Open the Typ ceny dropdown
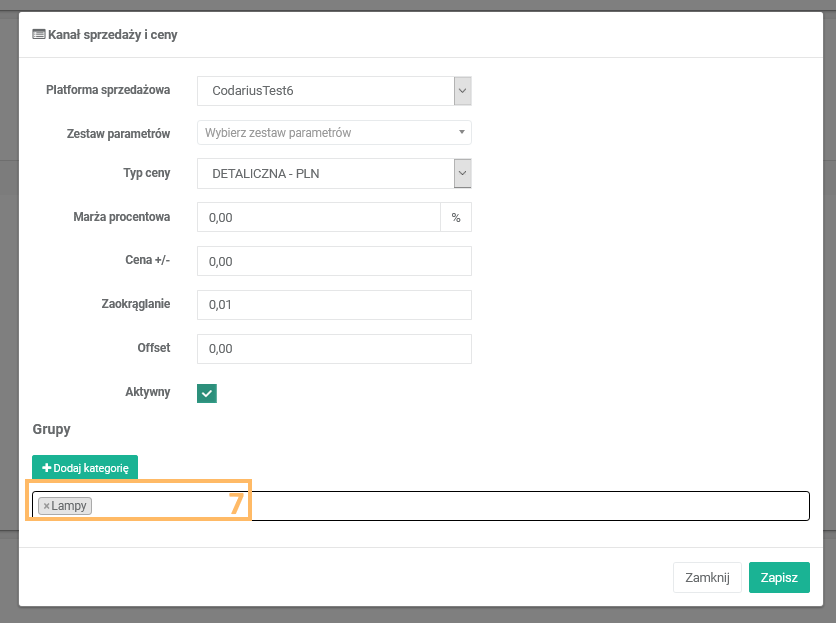This screenshot has width=836, height=623. tap(333, 174)
